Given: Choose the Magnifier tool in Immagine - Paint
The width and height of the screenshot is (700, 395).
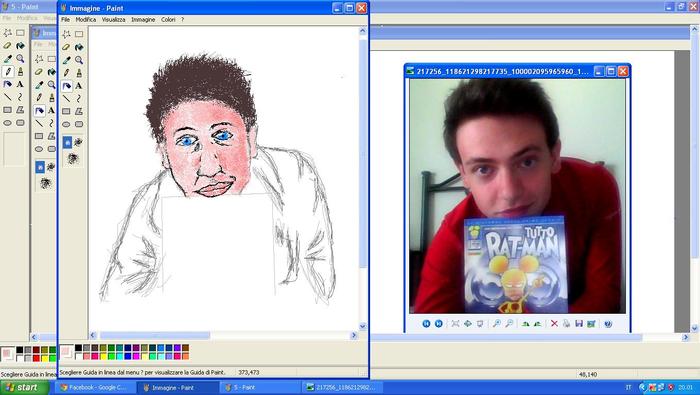Looking at the screenshot, I should [79, 60].
